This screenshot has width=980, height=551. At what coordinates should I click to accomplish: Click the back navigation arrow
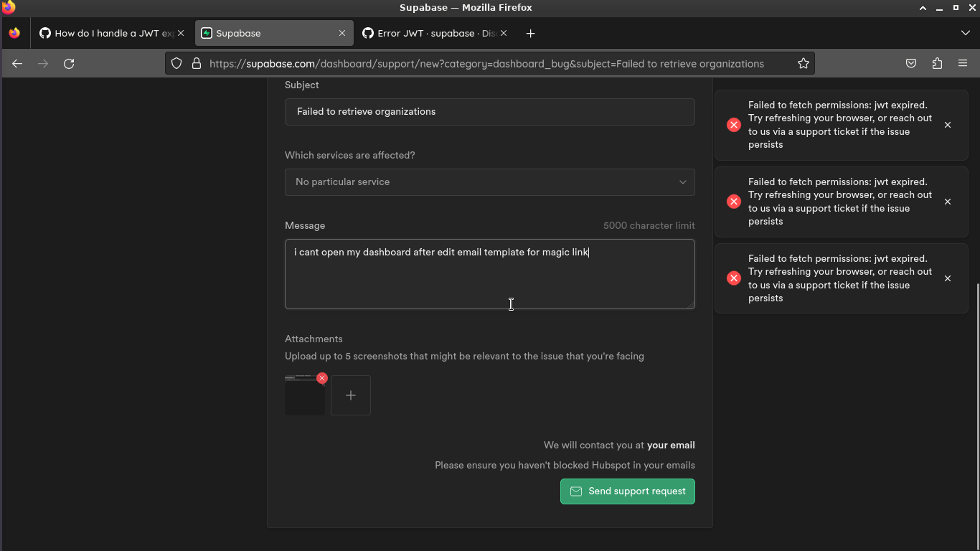[17, 63]
